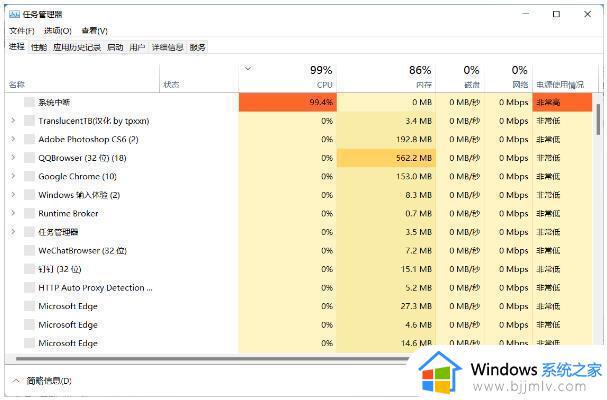Sort by the 86% 内存 column header
Screen dimensions: 607x400
386,79
